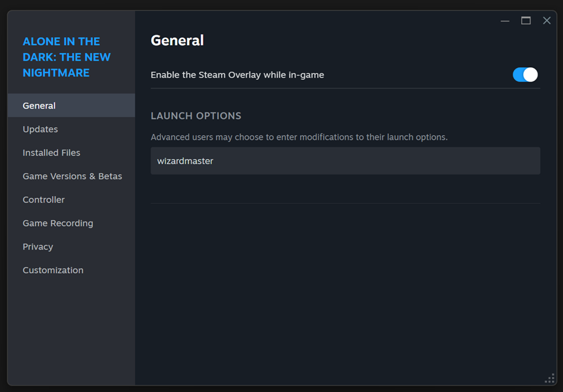
Task: Open Game Versions & Betas settings
Action: (73, 176)
